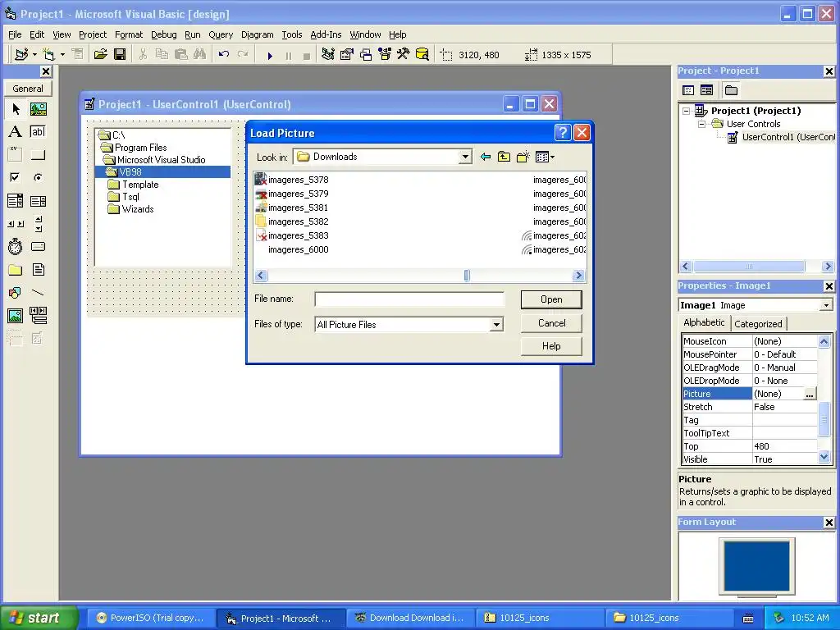Select the Timer tool in toolbox
The height and width of the screenshot is (630, 840).
[15, 246]
